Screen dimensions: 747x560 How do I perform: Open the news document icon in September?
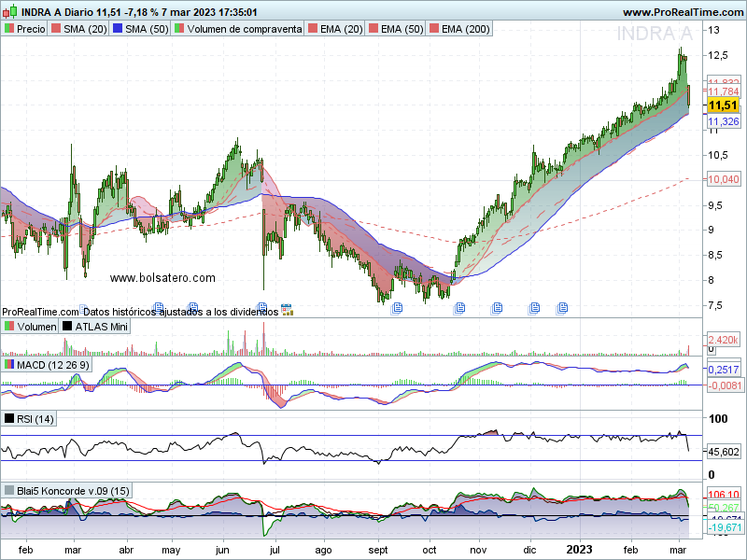397,308
